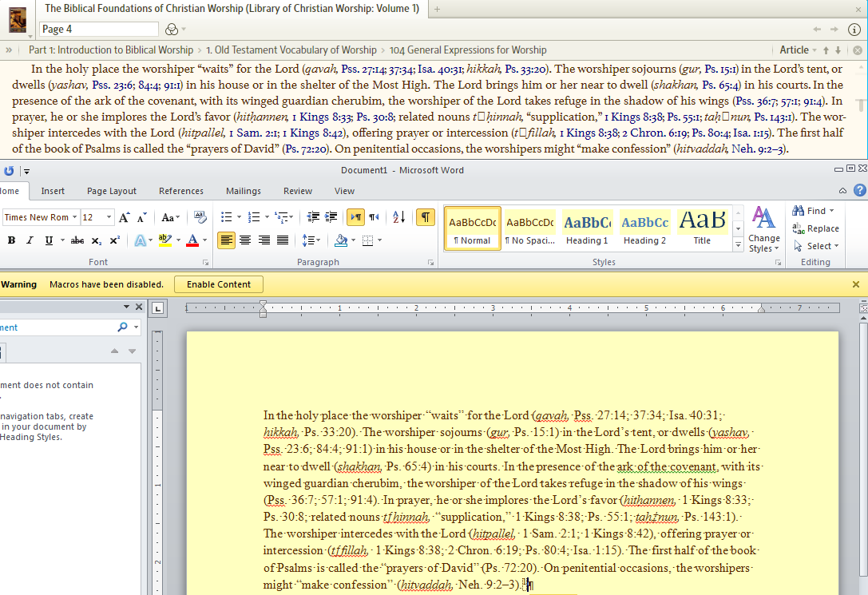Click the Grow Font icon
868x595 pixels.
click(x=125, y=217)
